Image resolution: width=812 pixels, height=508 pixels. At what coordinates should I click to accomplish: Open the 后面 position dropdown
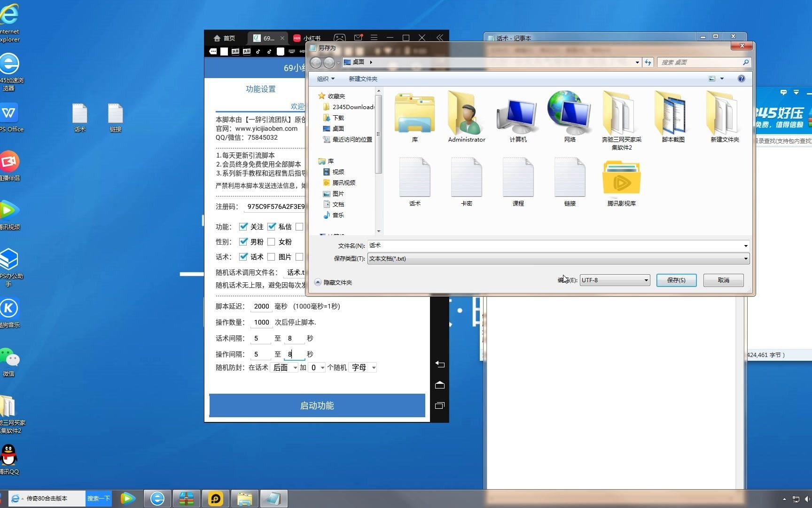(285, 367)
